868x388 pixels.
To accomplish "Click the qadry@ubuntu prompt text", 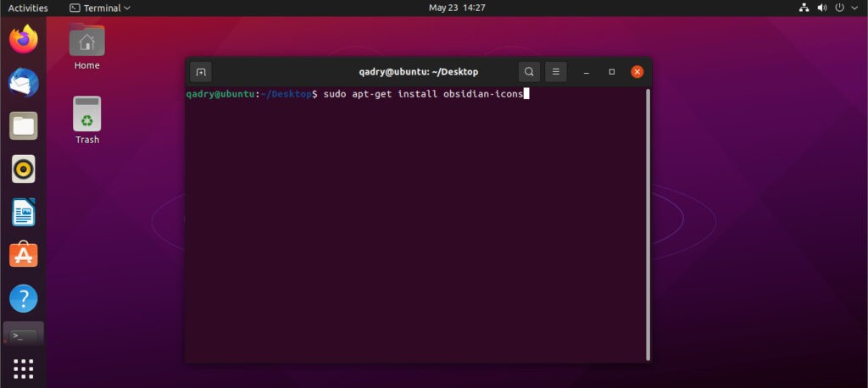I will pyautogui.click(x=220, y=94).
